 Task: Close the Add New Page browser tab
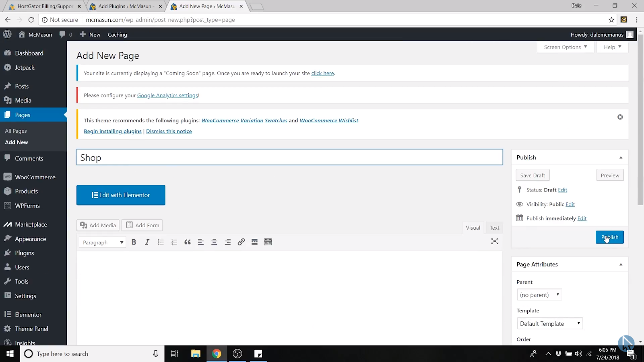pos(241,6)
